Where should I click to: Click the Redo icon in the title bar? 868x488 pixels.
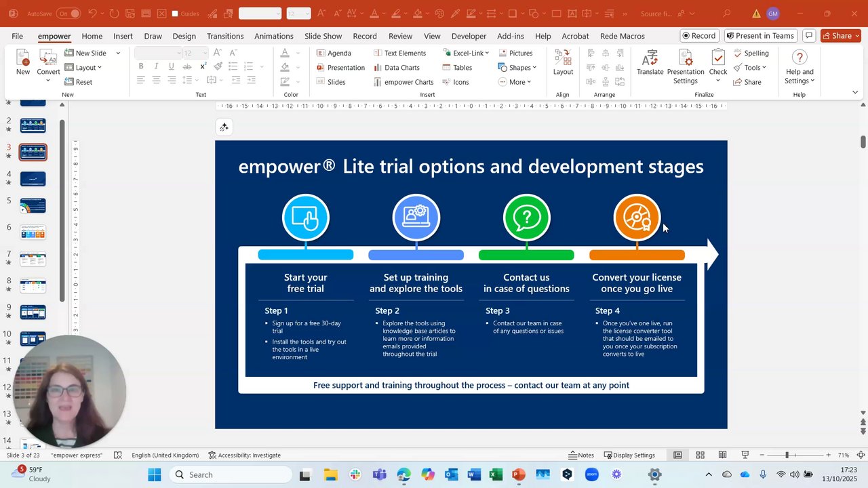113,14
